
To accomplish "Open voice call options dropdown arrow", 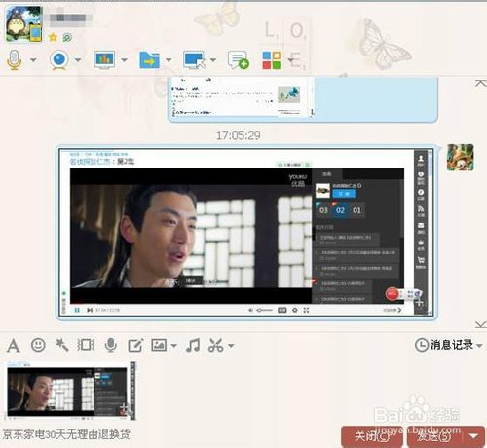I will (x=33, y=60).
